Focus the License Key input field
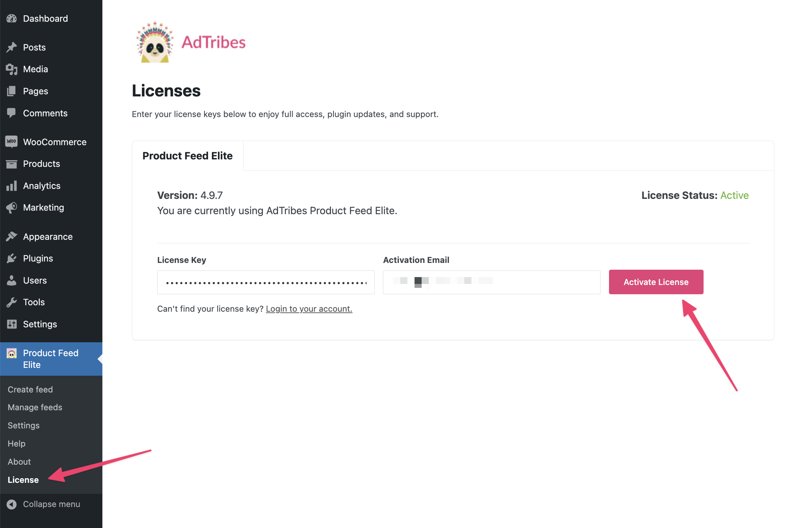812x528 pixels. click(266, 283)
